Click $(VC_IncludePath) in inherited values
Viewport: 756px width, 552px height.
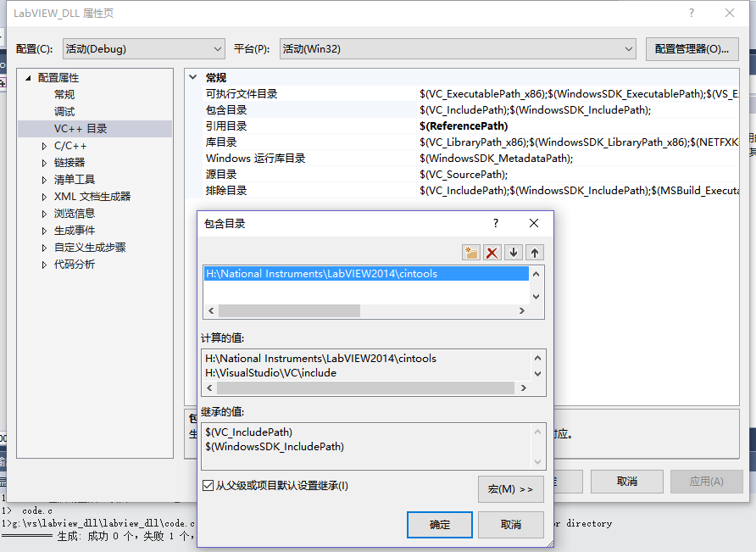click(x=249, y=432)
